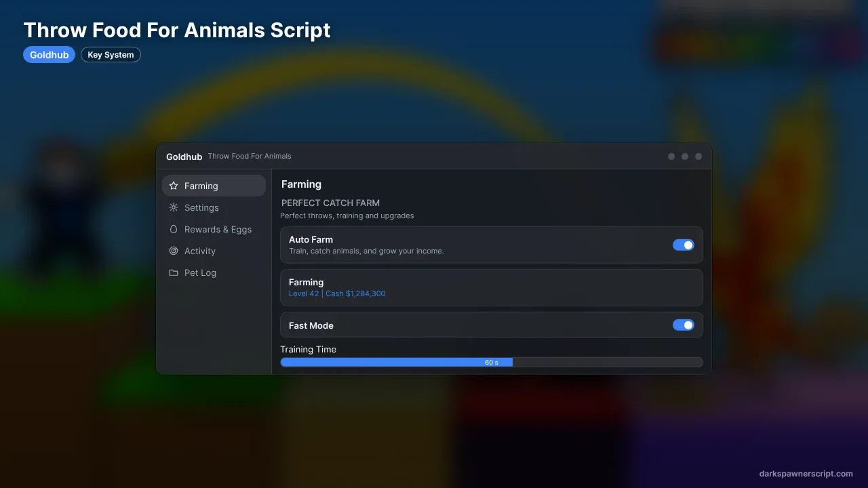Image resolution: width=868 pixels, height=488 pixels.
Task: Click the last gray window dot in Goldhub's title bar
Action: click(x=698, y=157)
